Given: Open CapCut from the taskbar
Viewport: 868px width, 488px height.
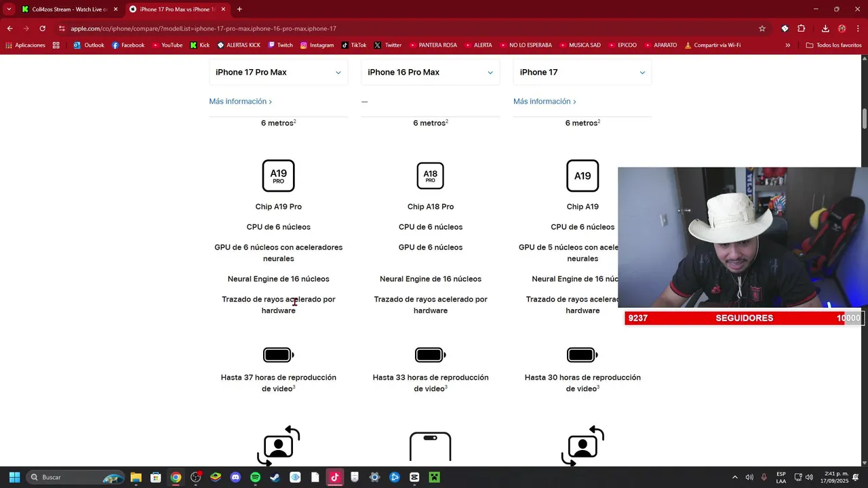Looking at the screenshot, I should tap(414, 477).
